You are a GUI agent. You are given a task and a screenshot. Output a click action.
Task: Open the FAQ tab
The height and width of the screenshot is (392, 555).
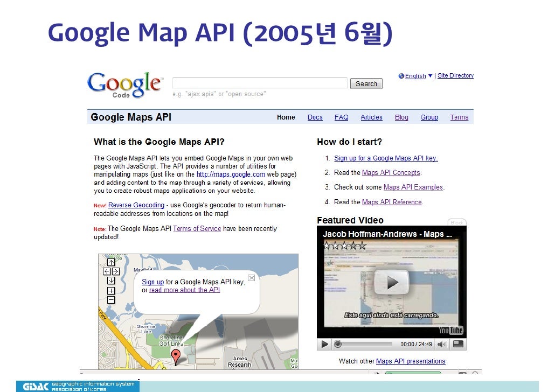pos(341,117)
